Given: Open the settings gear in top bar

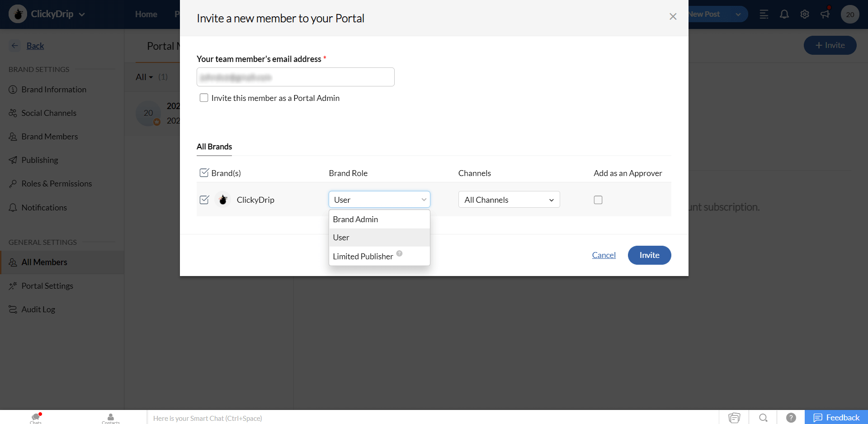Looking at the screenshot, I should point(805,14).
